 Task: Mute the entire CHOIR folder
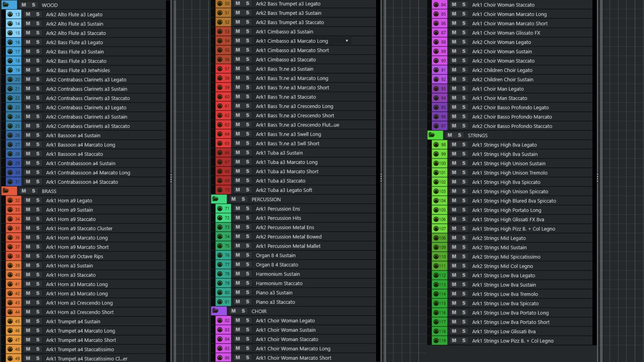click(x=234, y=311)
